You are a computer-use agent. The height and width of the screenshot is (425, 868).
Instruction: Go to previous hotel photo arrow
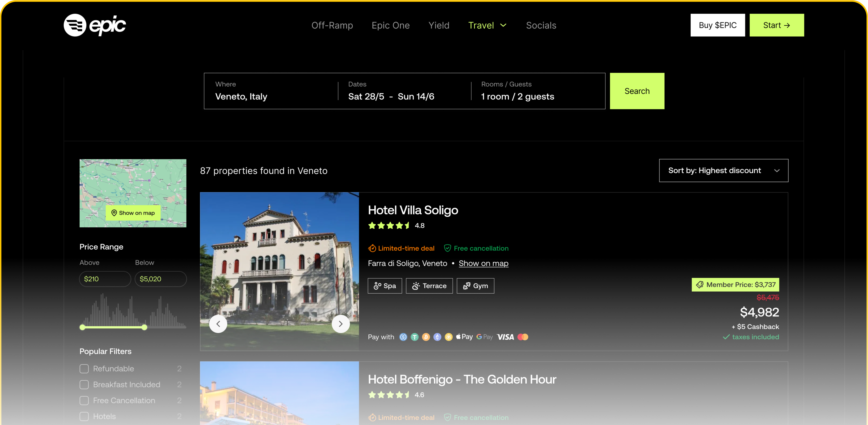click(x=218, y=324)
